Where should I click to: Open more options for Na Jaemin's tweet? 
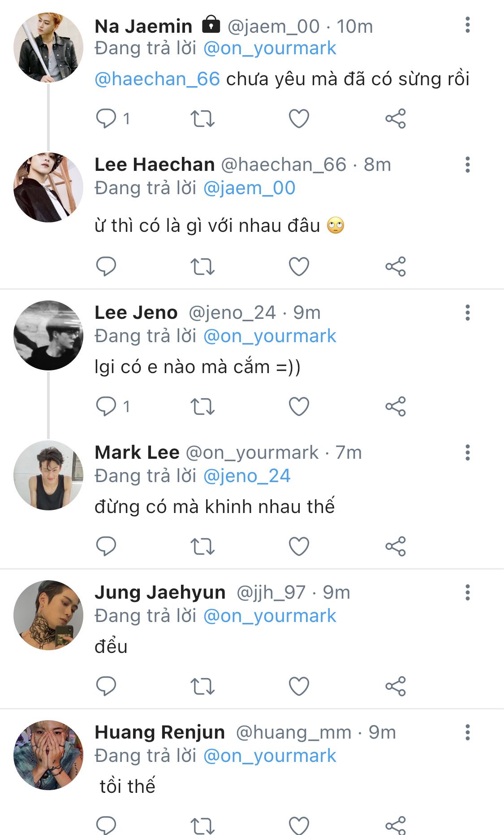(467, 25)
